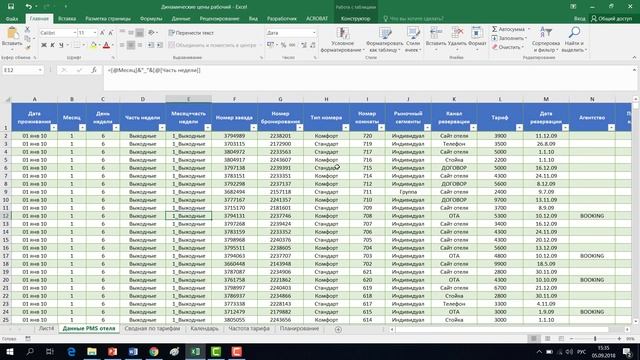Click the Format Painter brush icon
This screenshot has height=360, width=640.
click(27, 47)
